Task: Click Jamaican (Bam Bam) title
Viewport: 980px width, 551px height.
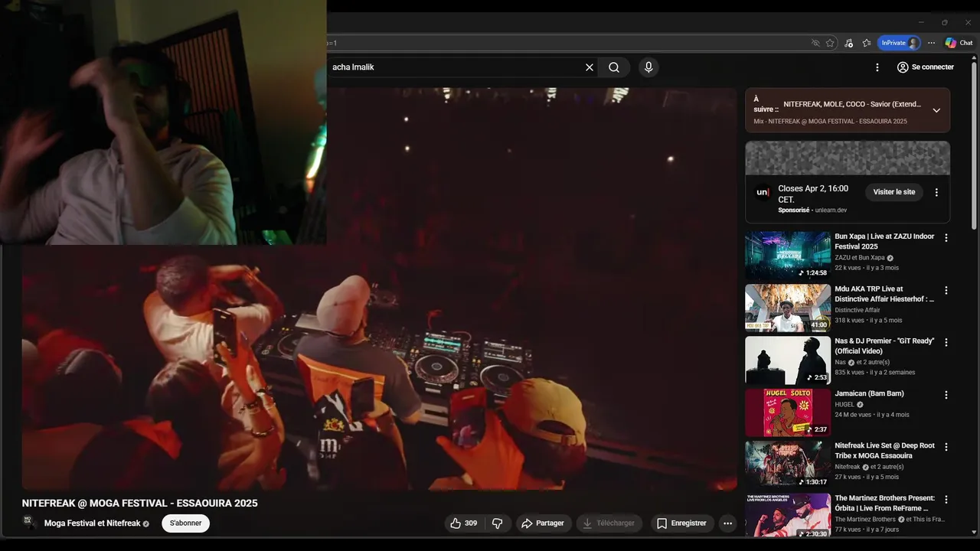Action: click(x=869, y=393)
